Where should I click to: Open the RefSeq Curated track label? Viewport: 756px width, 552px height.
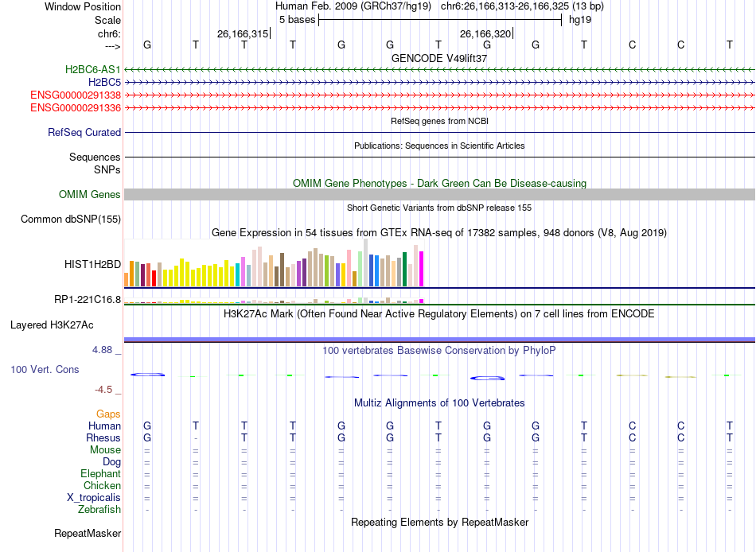(84, 132)
